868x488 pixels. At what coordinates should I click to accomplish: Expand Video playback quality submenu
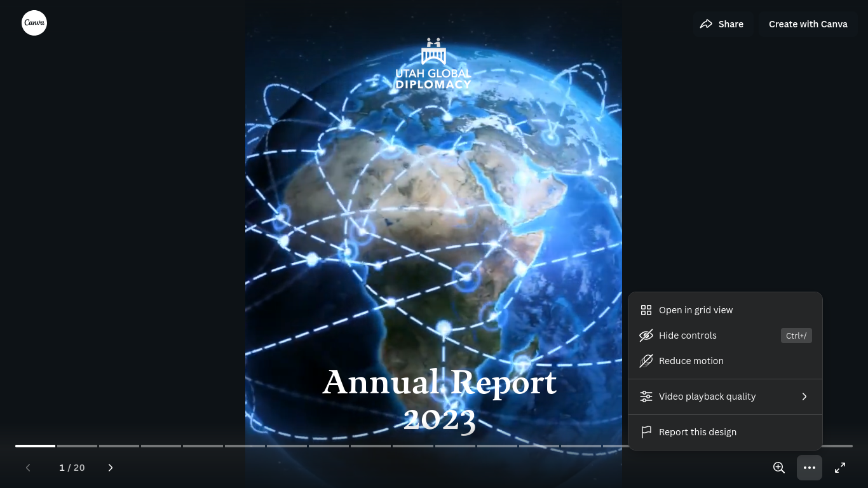tap(725, 396)
